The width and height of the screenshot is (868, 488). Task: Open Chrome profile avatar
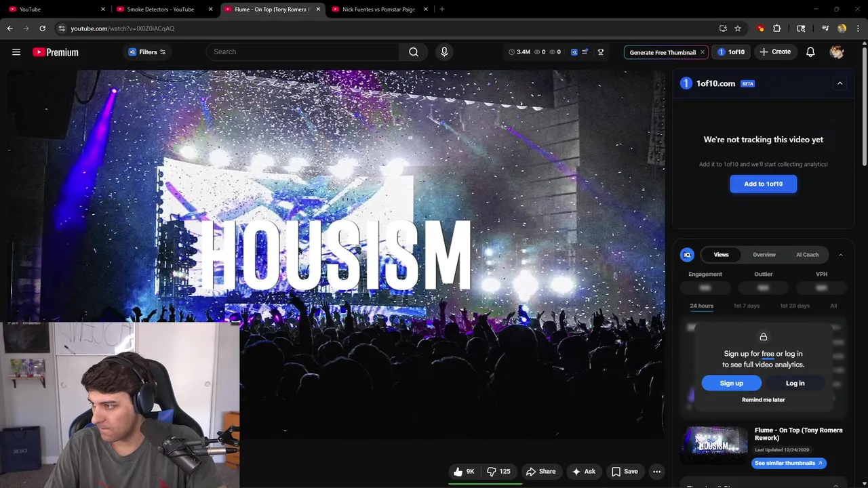tap(842, 28)
